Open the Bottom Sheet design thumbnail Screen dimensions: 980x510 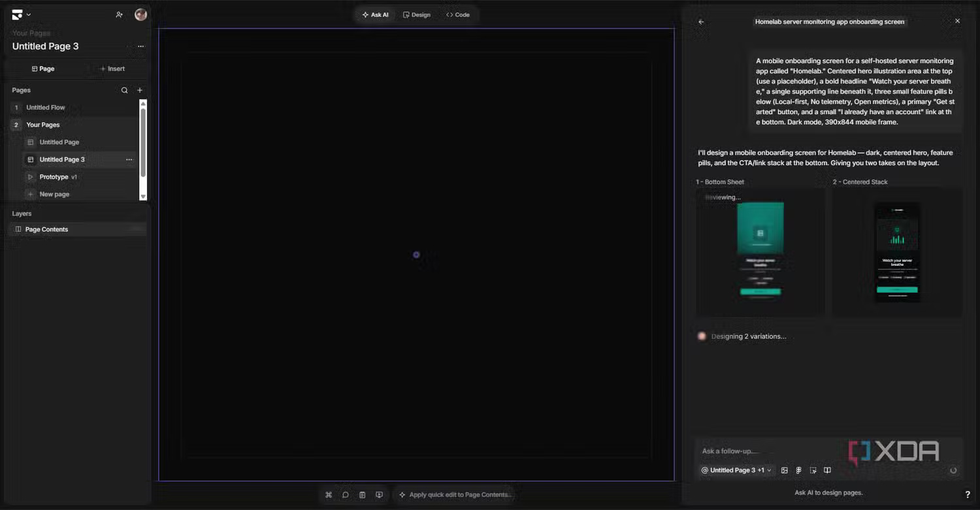coord(760,252)
